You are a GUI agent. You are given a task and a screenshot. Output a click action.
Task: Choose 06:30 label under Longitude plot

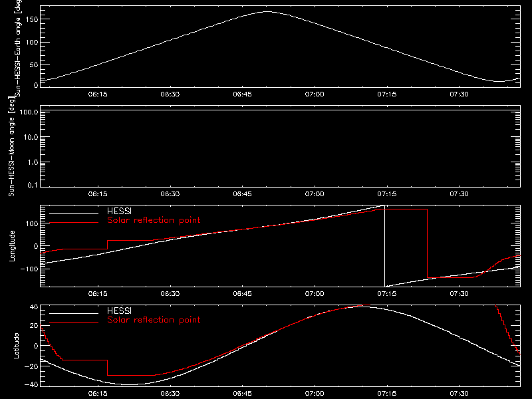coord(170,293)
